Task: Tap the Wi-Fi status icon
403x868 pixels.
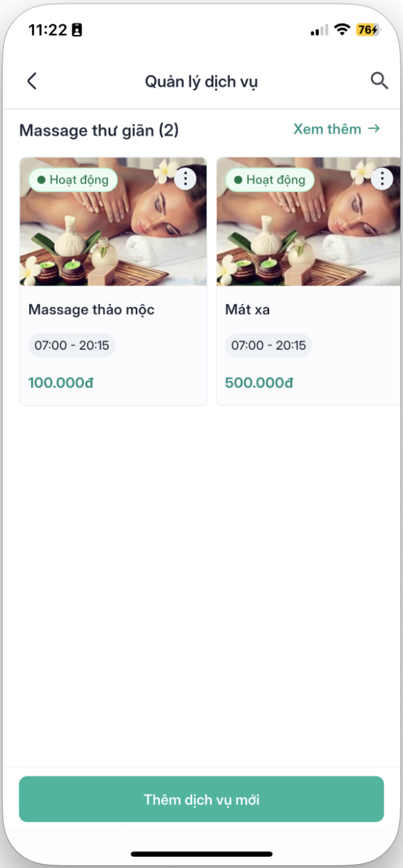Action: [x=342, y=30]
